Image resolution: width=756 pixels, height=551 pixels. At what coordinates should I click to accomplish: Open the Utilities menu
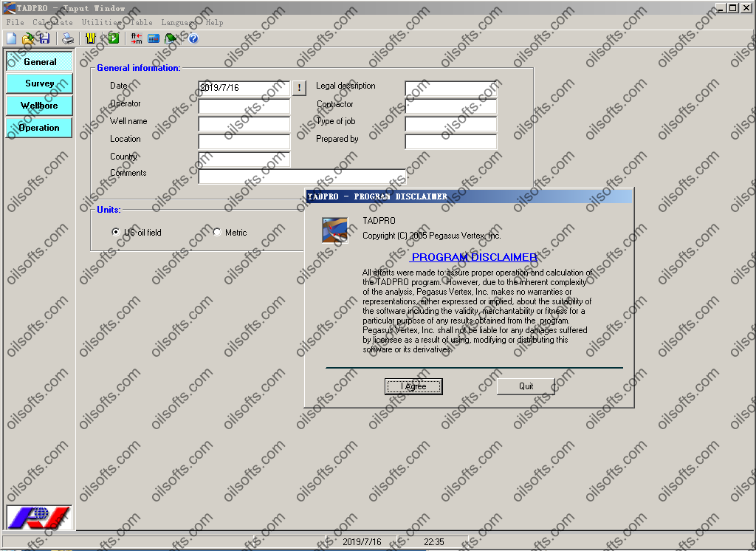pyautogui.click(x=101, y=22)
